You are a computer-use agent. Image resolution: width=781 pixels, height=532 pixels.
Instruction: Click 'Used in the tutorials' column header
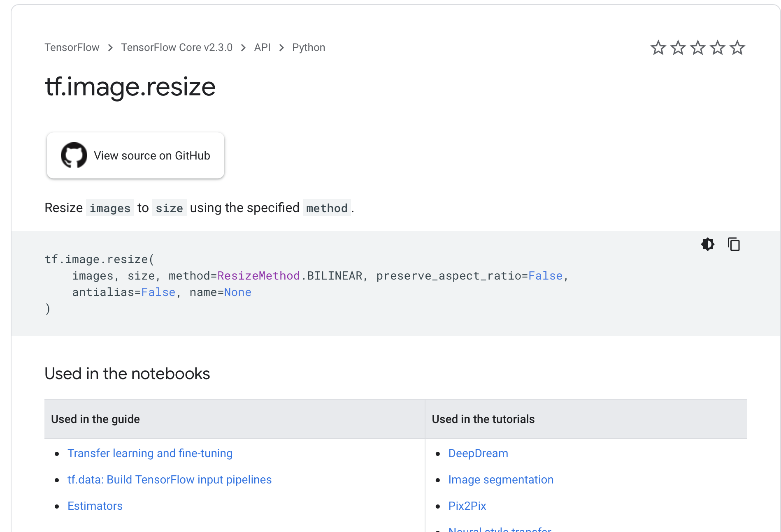[483, 419]
